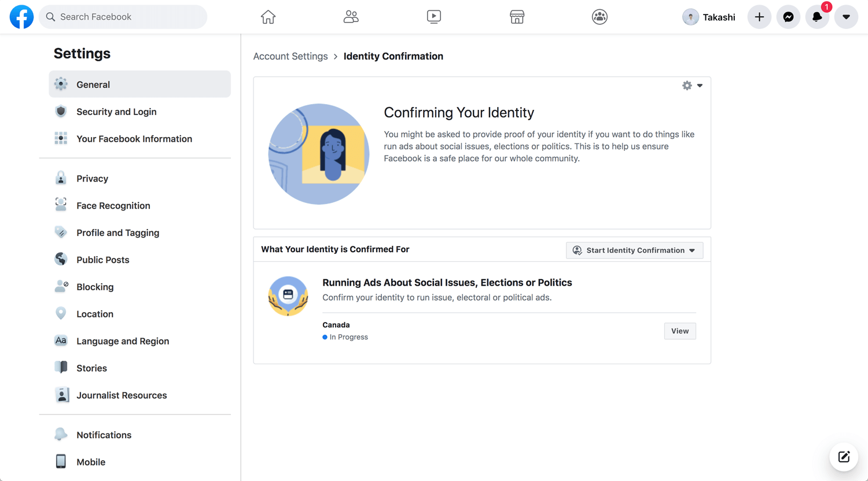The height and width of the screenshot is (481, 868).
Task: Open the Messenger icon
Action: pyautogui.click(x=788, y=17)
